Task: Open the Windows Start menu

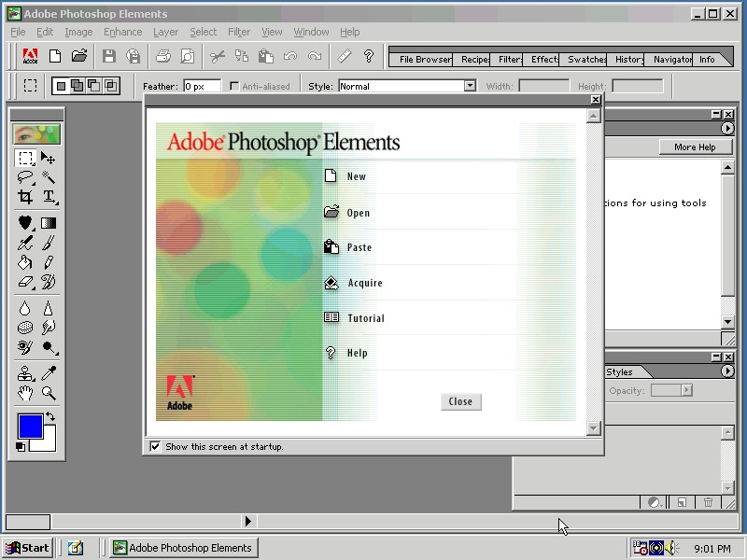Action: point(28,548)
